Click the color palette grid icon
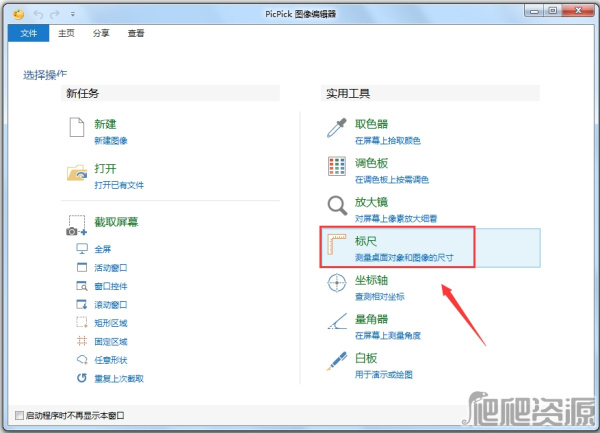600x433 pixels. [x=337, y=166]
